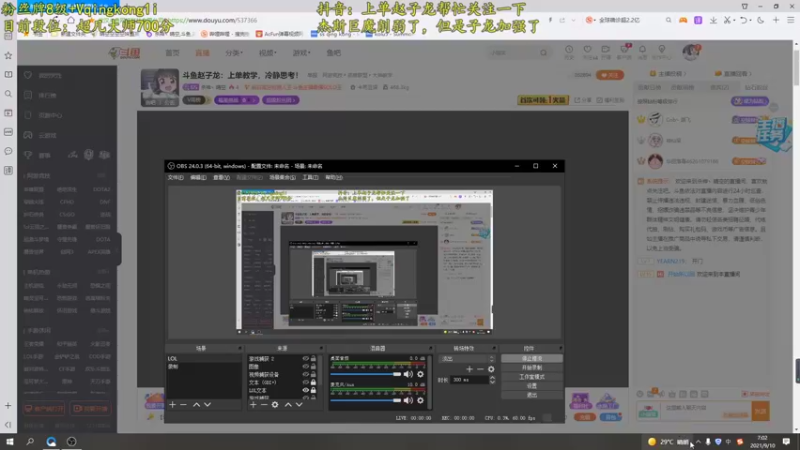Image resolution: width=800 pixels, height=450 pixels.
Task: Open microphone/Aux mixer settings gear
Action: [x=420, y=401]
